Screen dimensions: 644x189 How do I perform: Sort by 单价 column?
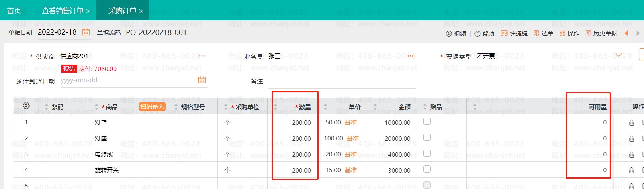325,107
